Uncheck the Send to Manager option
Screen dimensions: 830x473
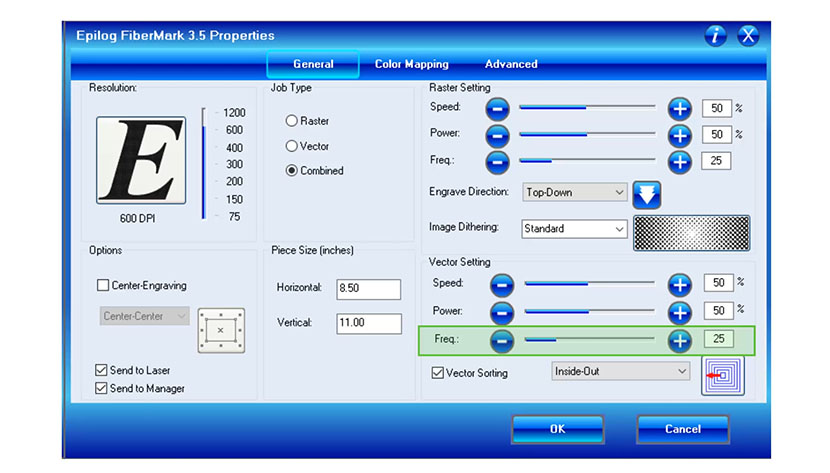tap(101, 388)
